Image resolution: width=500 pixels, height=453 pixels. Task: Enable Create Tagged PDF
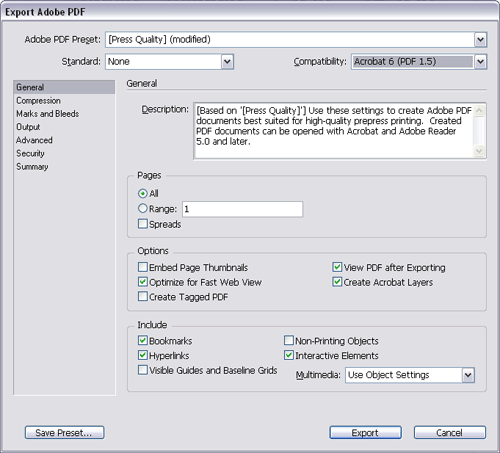pyautogui.click(x=143, y=296)
